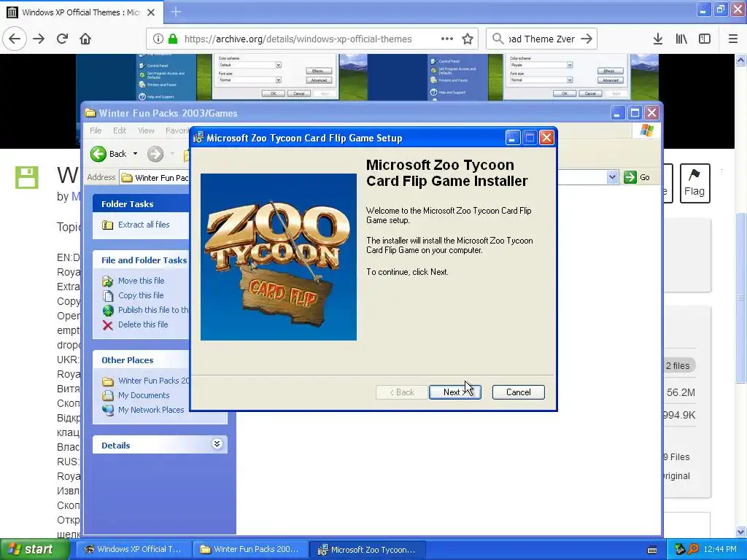
Task: Open Firefox library icon
Action: point(681,39)
